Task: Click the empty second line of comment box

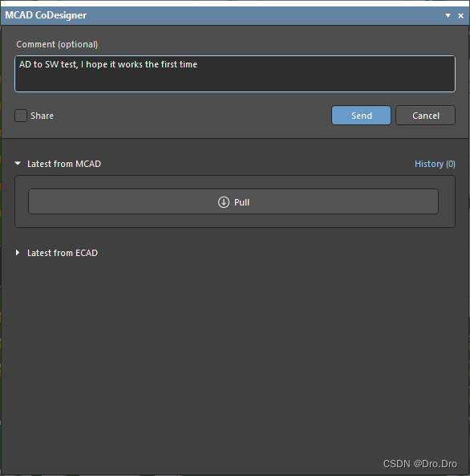Action: pyautogui.click(x=235, y=80)
